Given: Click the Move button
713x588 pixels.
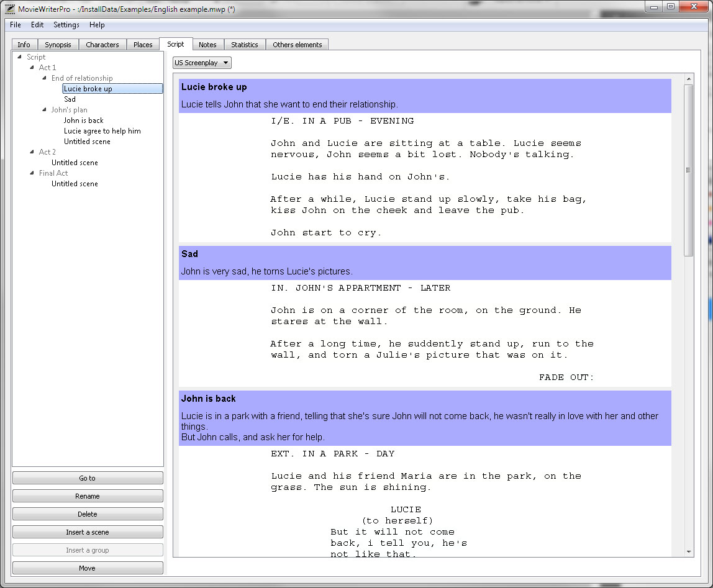Looking at the screenshot, I should point(88,568).
